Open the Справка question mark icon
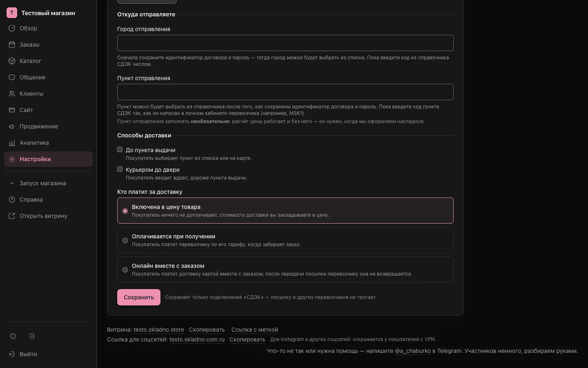588x368 pixels. point(12,200)
